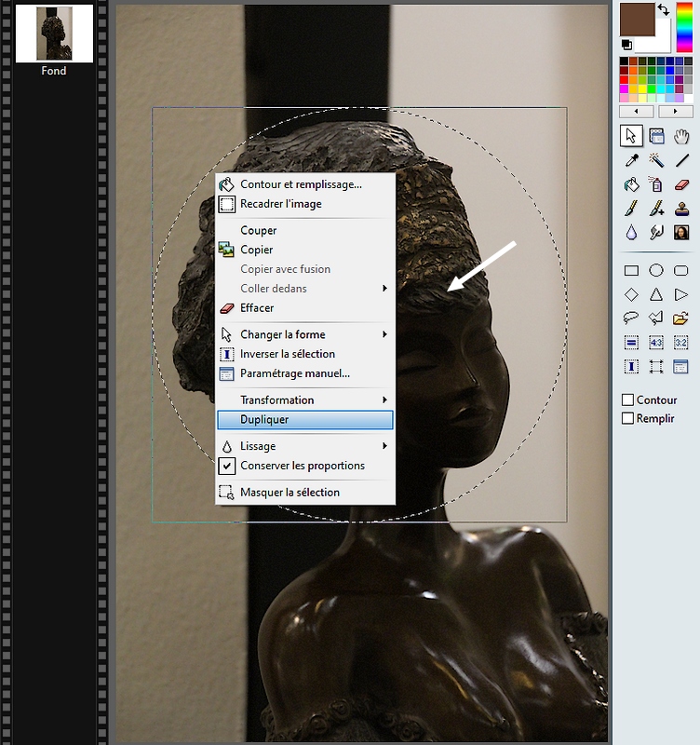Show next palette with right arrow button
This screenshot has width=700, height=745.
tap(675, 112)
